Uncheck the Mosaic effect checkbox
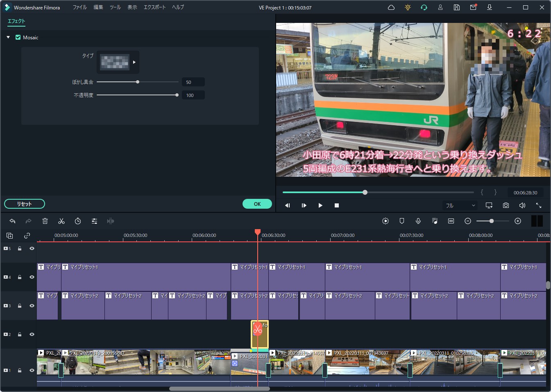The height and width of the screenshot is (392, 551). pos(18,37)
